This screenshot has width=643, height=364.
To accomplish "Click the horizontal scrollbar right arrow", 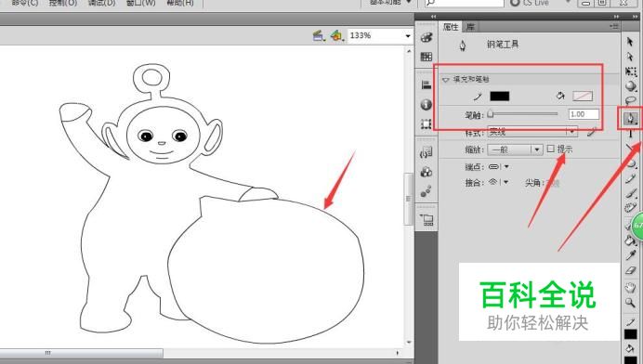I will tap(397, 353).
